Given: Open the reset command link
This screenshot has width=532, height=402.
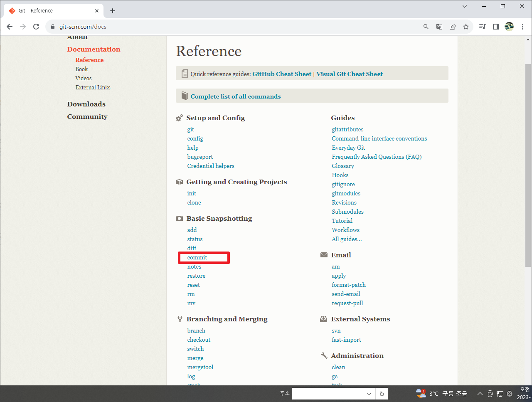Looking at the screenshot, I should coord(193,285).
